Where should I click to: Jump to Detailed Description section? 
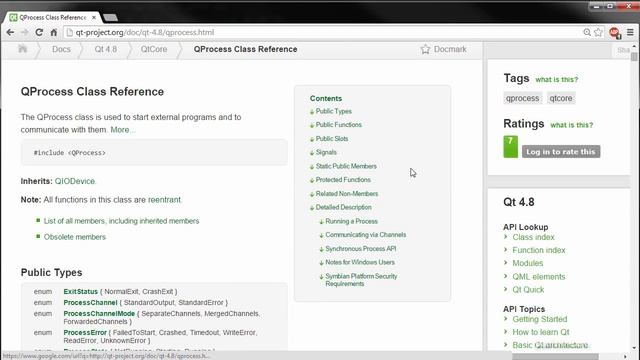pyautogui.click(x=343, y=207)
